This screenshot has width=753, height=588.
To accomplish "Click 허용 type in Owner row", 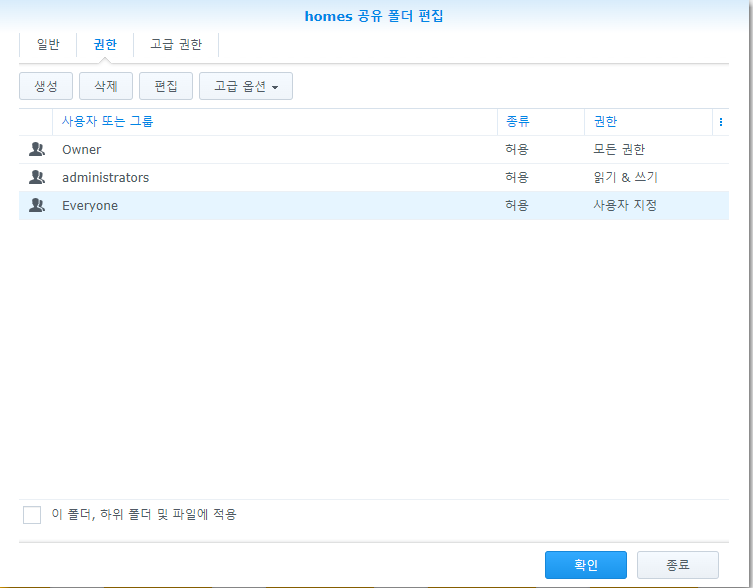I will click(517, 149).
